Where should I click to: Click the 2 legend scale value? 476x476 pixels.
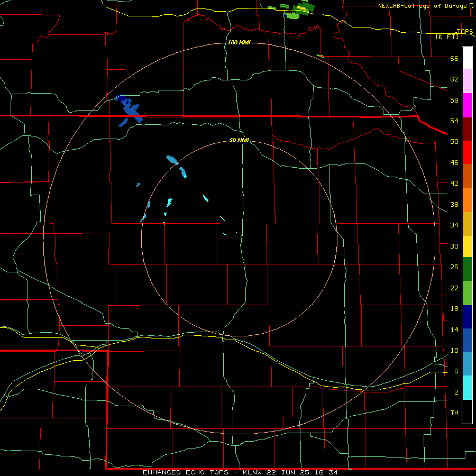tap(456, 392)
